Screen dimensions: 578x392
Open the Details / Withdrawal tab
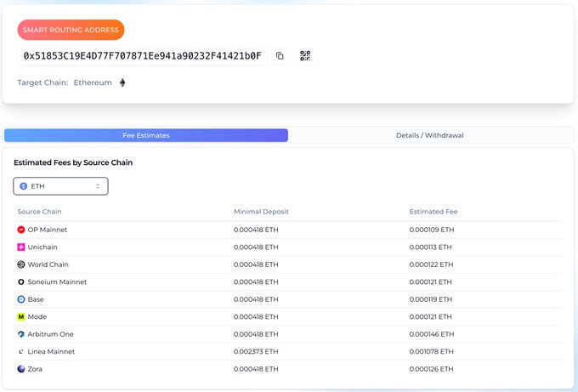pyautogui.click(x=430, y=135)
